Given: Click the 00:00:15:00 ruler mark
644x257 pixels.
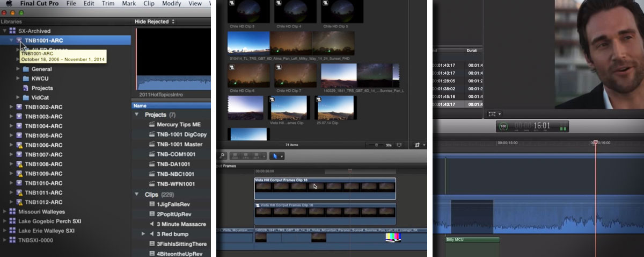Looking at the screenshot, I should pos(507,143).
